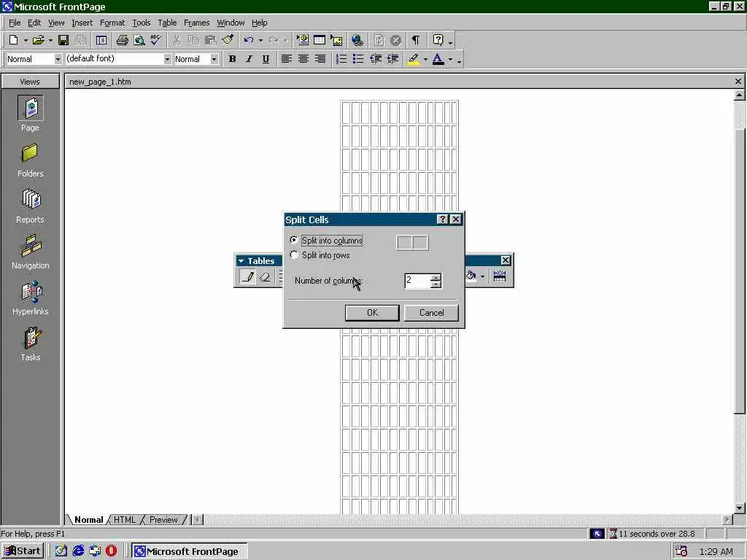Toggle Align Left
This screenshot has height=560, width=747.
tap(286, 59)
